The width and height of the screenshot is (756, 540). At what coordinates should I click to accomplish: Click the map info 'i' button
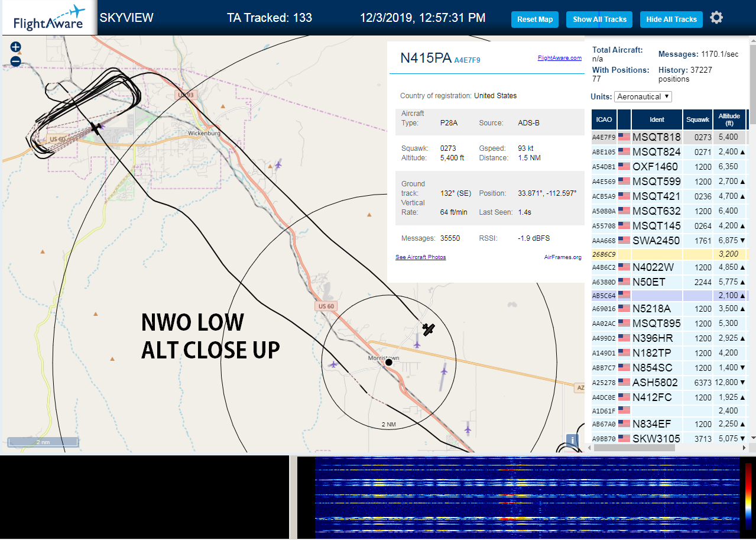click(572, 441)
